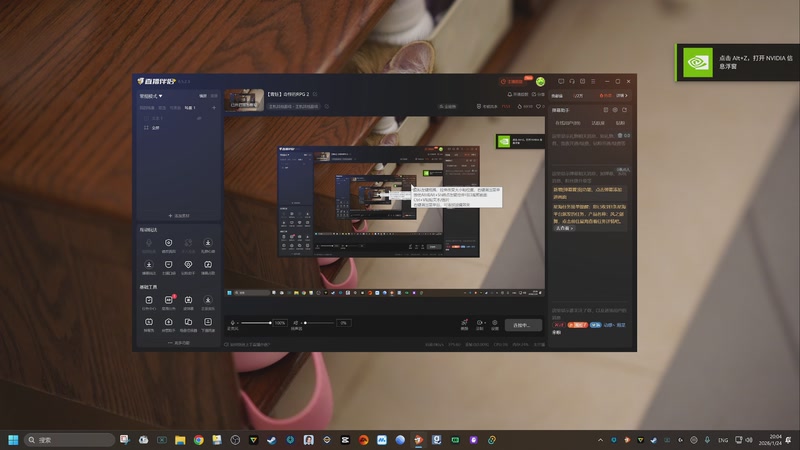Click the category tag under stream title
Screen dimensions: 800x450
tap(293, 107)
